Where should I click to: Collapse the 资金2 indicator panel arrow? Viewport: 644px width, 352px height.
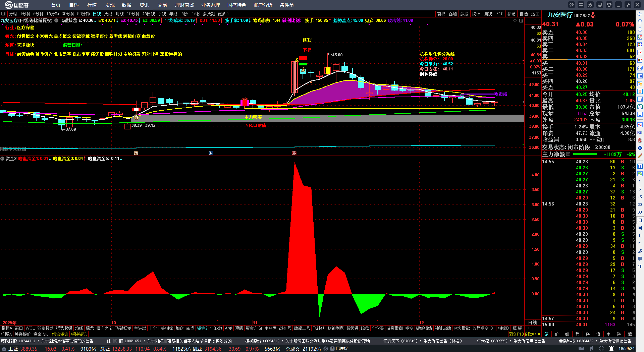2,159
